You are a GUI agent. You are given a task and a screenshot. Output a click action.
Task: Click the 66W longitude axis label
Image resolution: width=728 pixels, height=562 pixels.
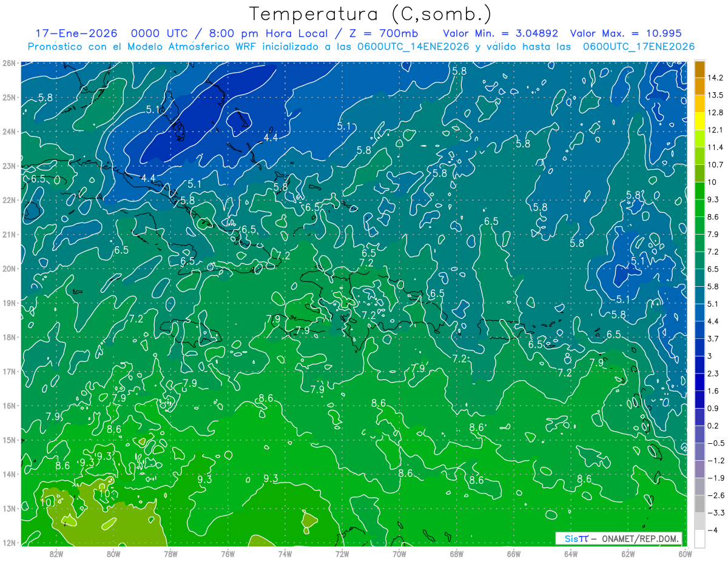click(x=514, y=554)
